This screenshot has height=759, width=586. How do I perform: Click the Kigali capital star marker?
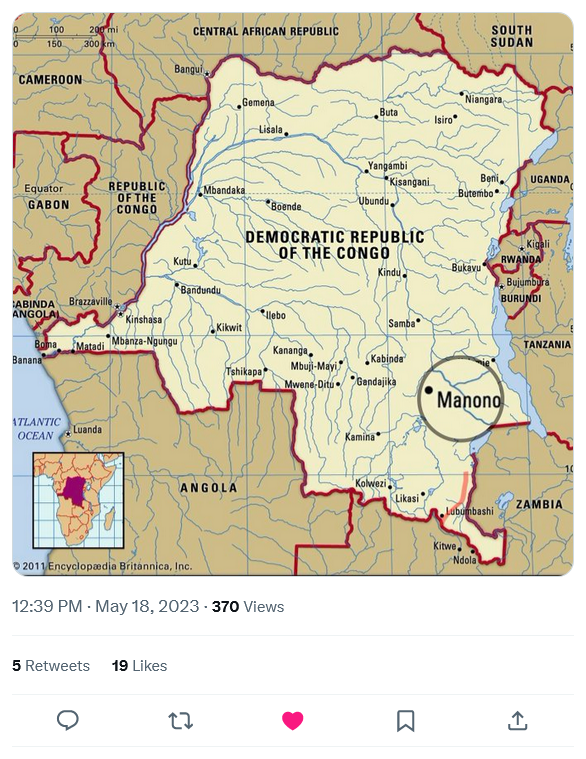[522, 249]
